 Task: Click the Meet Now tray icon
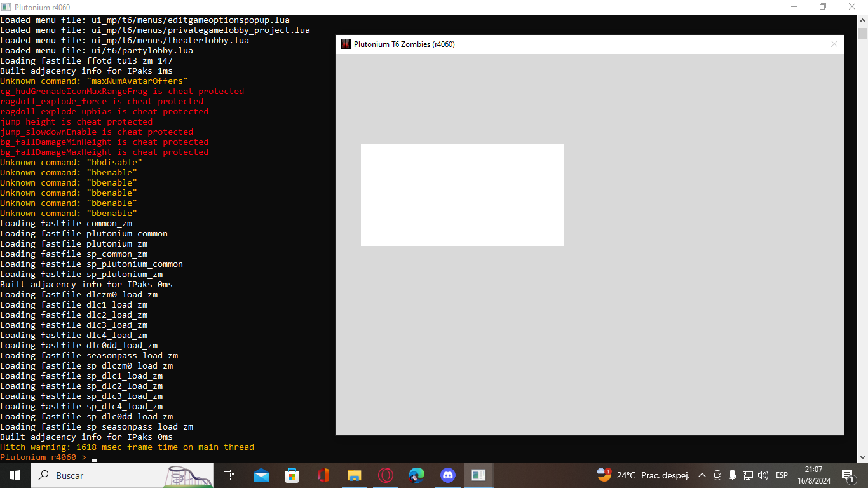(x=717, y=475)
